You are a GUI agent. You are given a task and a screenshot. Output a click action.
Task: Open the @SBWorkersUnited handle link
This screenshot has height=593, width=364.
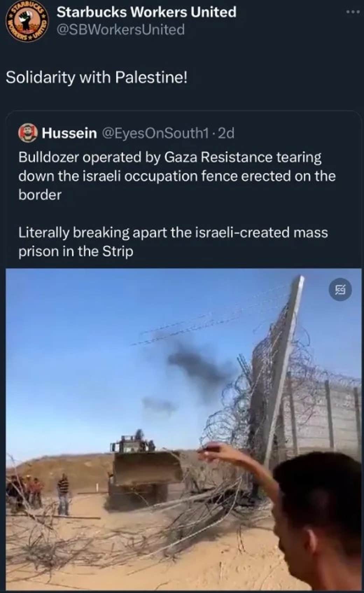coord(120,30)
